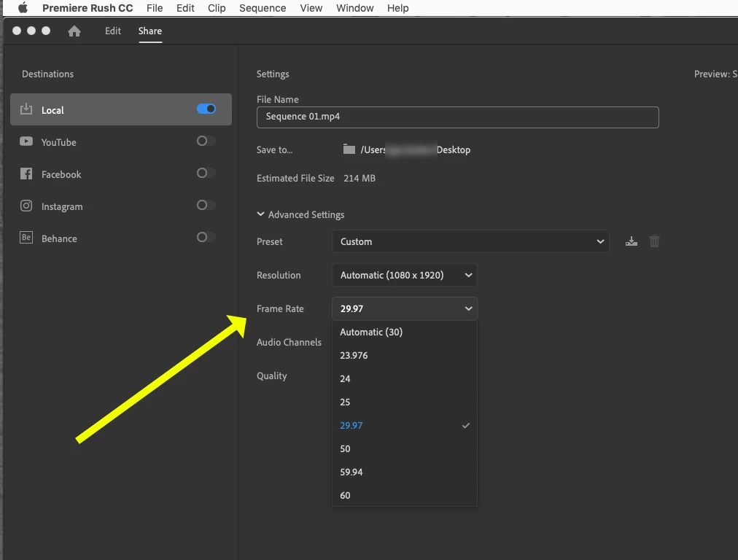Select the Local destination row label
738x560 pixels.
53,110
